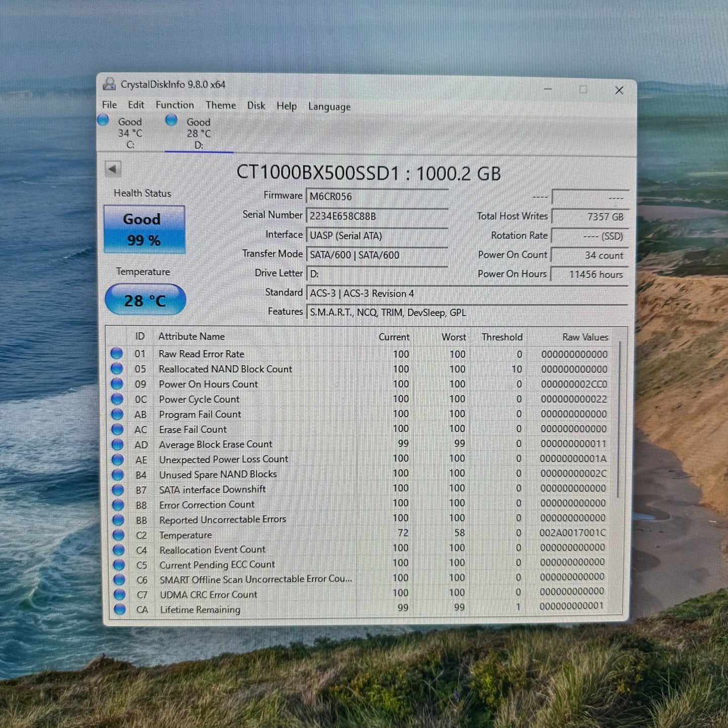The width and height of the screenshot is (728, 728).
Task: Open the Help menu
Action: (287, 106)
